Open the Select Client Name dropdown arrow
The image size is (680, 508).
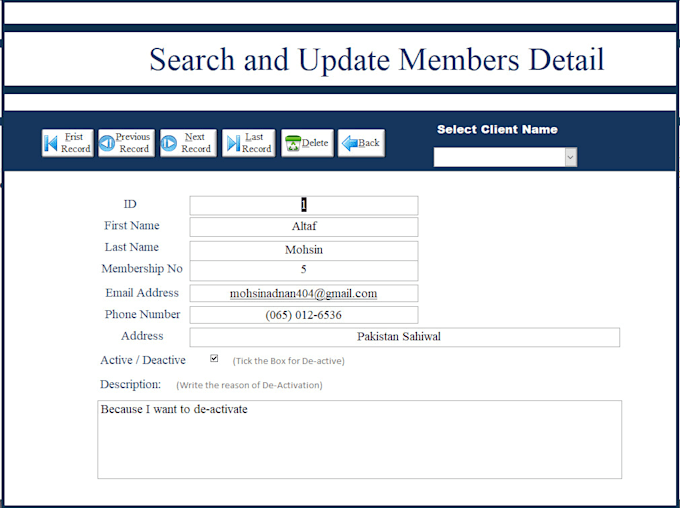[x=571, y=157]
